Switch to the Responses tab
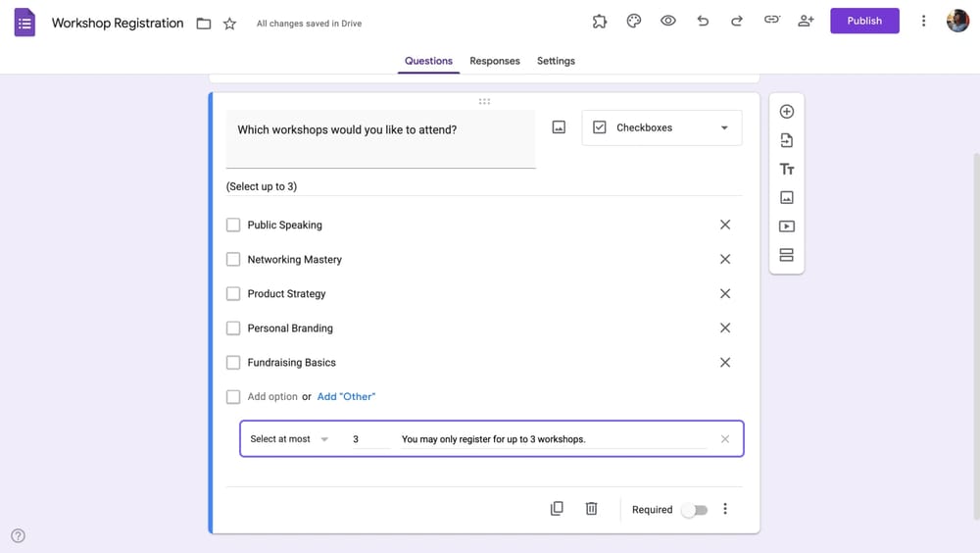980x553 pixels. 494,61
